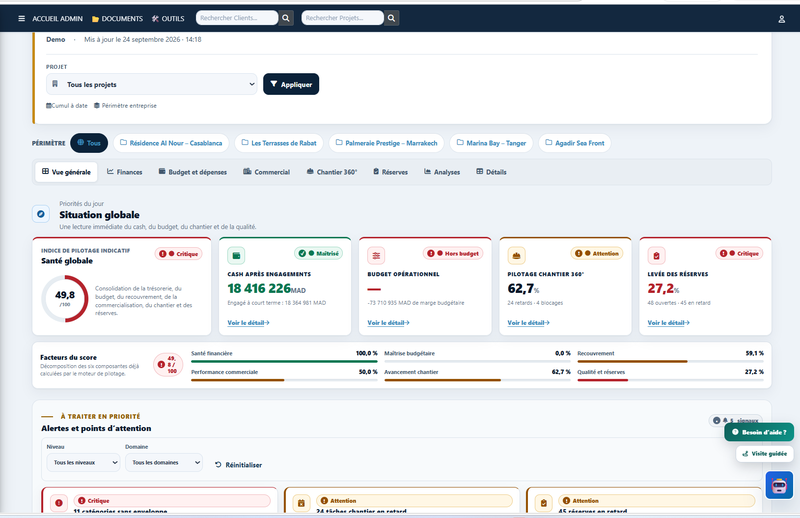The width and height of the screenshot is (800, 518).
Task: Start the Visite guidée
Action: point(764,454)
